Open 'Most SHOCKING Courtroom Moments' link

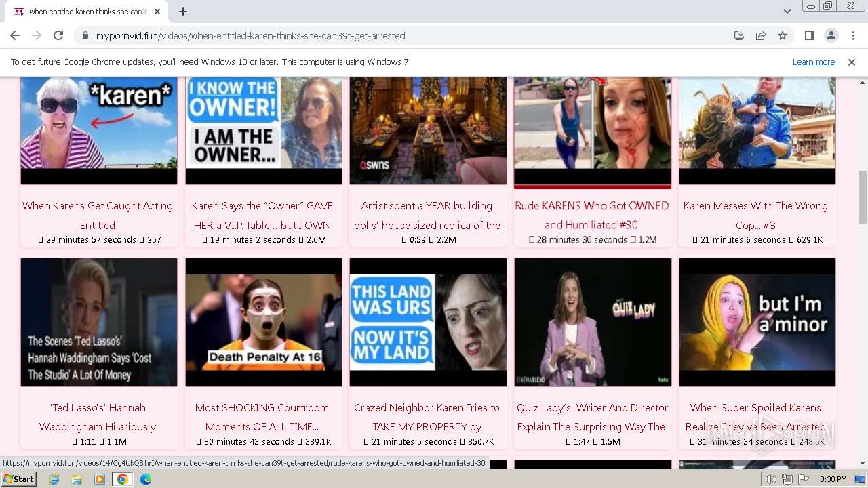(x=262, y=417)
